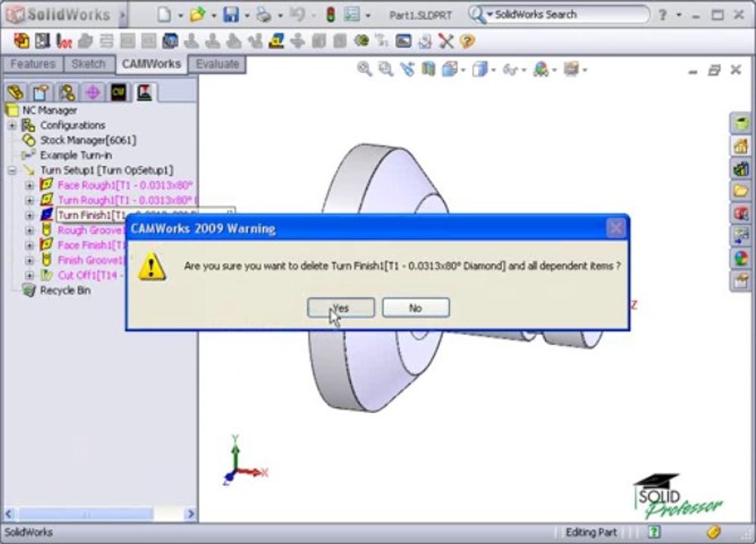Open the Open-file dropdown arrow
The width and height of the screenshot is (756, 544).
(214, 16)
